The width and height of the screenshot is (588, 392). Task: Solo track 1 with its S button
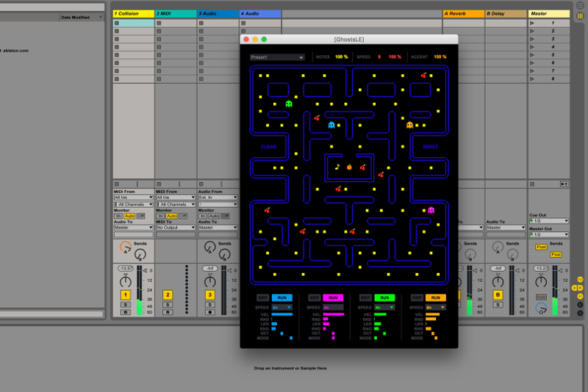[x=125, y=305]
